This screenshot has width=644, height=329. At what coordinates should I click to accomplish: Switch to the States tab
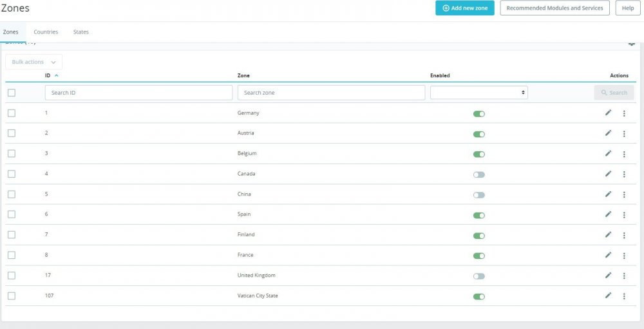click(x=81, y=32)
